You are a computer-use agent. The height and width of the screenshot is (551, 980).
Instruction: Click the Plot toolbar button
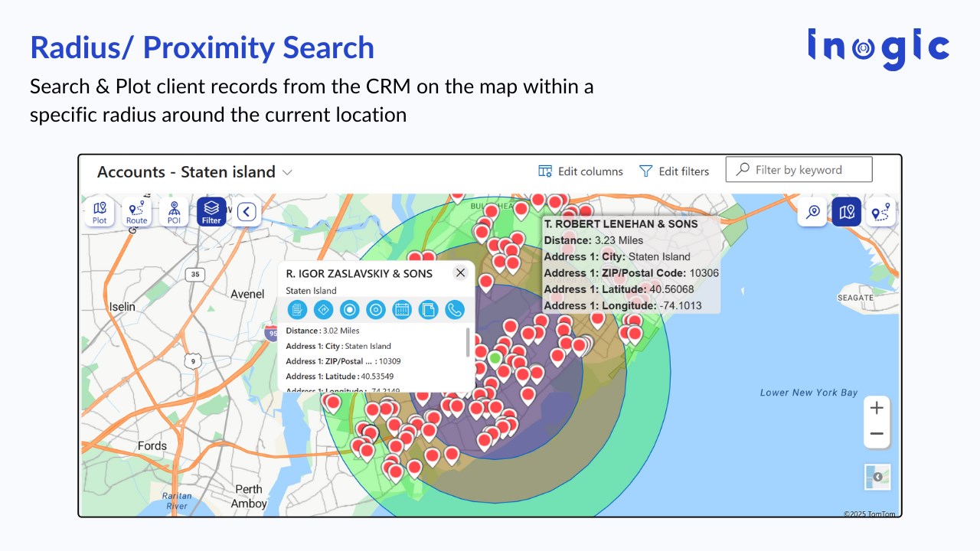click(x=100, y=212)
